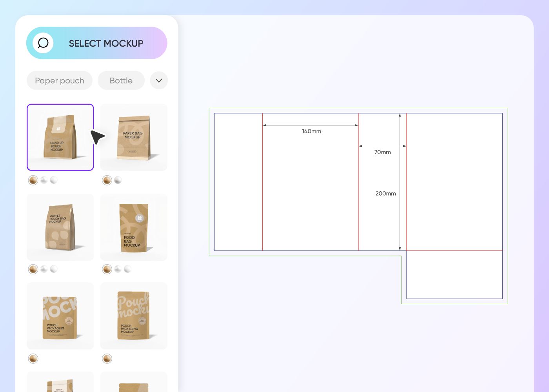The width and height of the screenshot is (549, 392).
Task: Select the Coffee Pouch Bag Mockup thumbnail
Action: click(60, 227)
